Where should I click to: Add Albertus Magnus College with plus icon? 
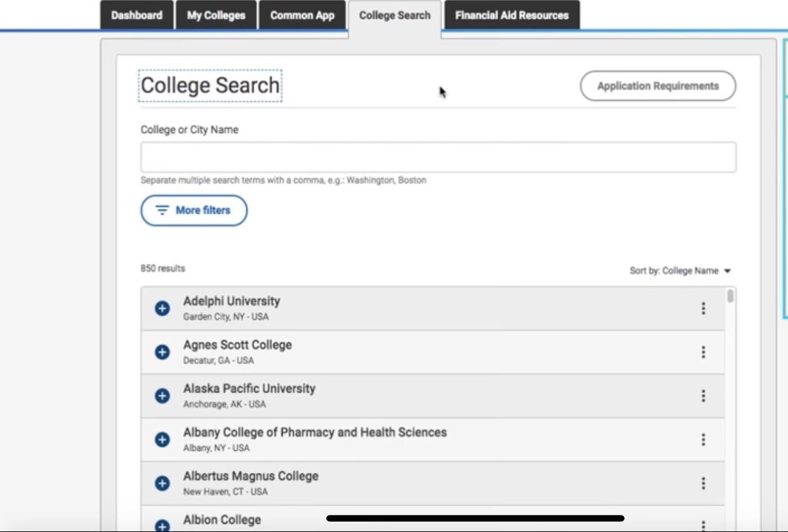(x=162, y=483)
